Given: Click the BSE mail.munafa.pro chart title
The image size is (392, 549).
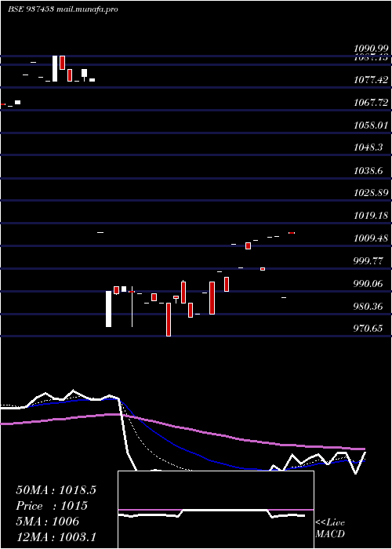Looking at the screenshot, I should (x=63, y=9).
